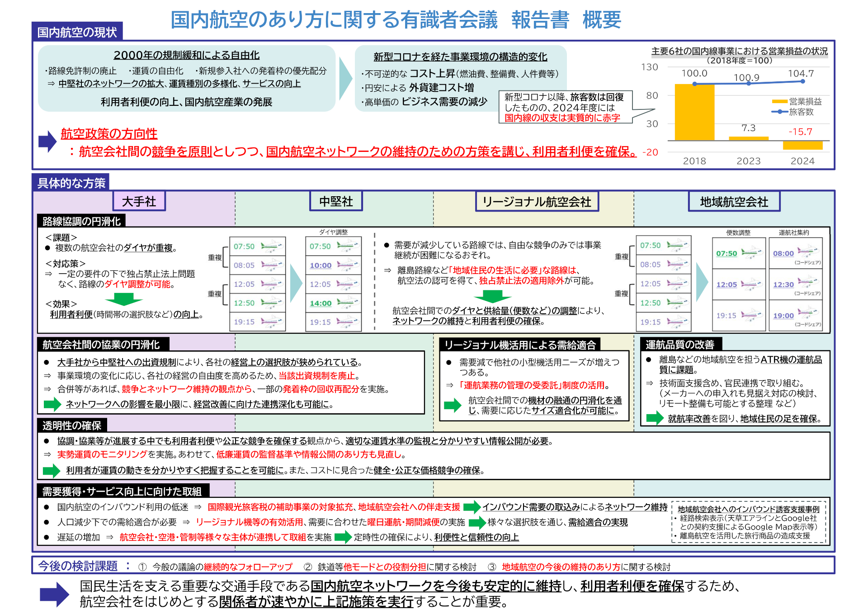
Task: Click the 2000年の規制緩和による自由化 heading
Action: (x=186, y=55)
